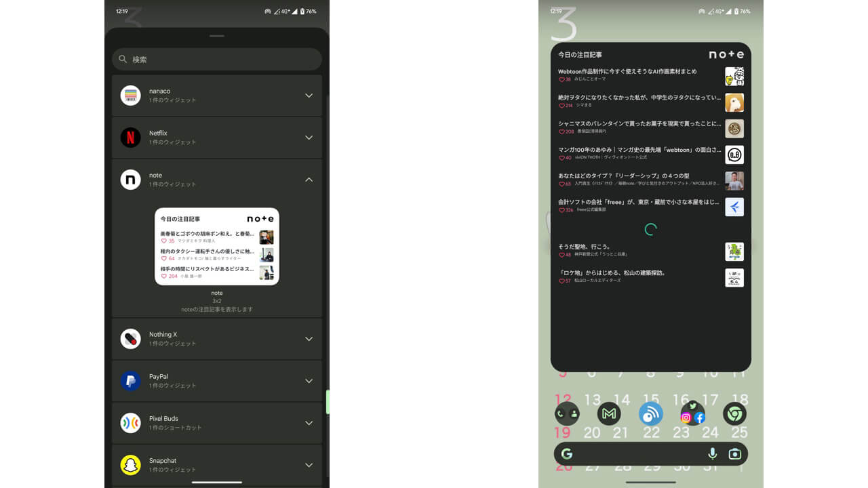
Task: Open Chrome from the home screen dock
Action: [734, 413]
